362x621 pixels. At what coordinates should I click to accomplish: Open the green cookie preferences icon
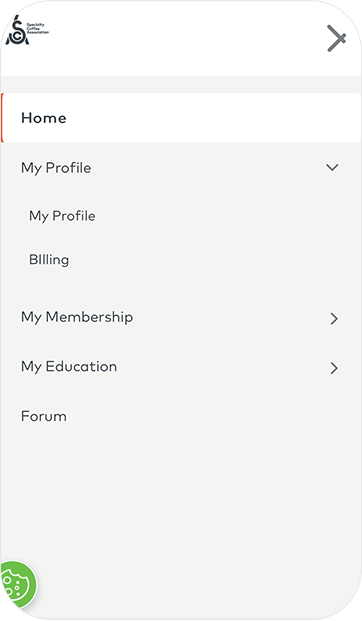[17, 585]
